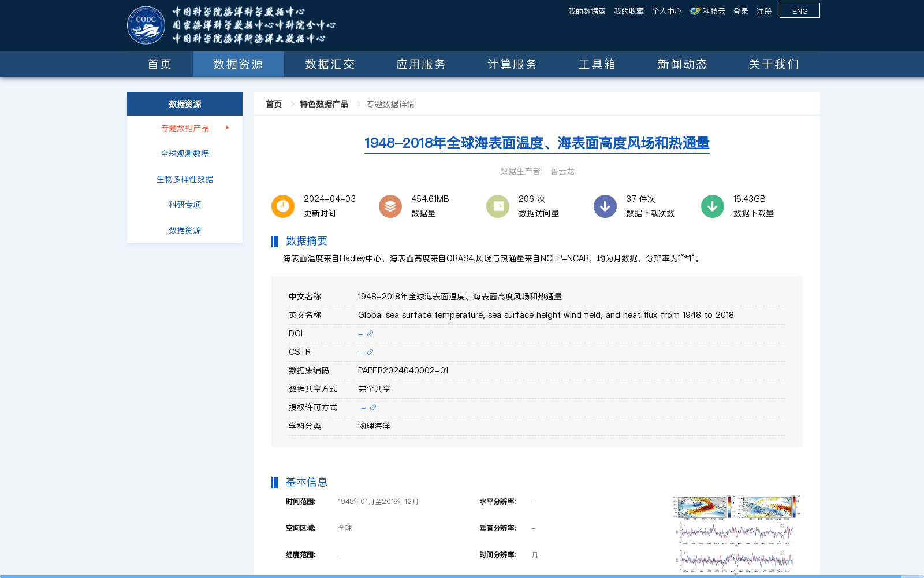The height and width of the screenshot is (578, 924).
Task: Click the English dataset name text
Action: 546,315
